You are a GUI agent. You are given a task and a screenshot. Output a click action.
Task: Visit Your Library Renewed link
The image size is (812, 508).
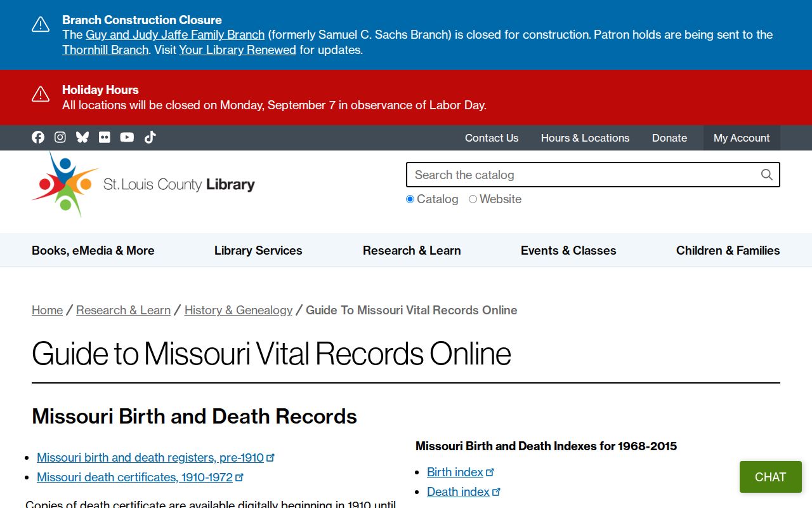tap(237, 50)
